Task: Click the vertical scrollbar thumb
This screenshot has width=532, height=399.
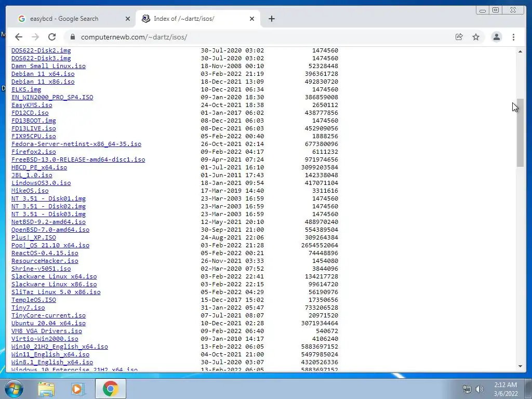Action: tap(520, 132)
